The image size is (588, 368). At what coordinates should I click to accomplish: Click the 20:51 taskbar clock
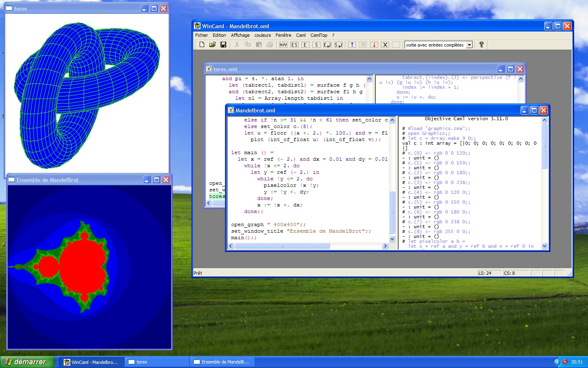pyautogui.click(x=577, y=362)
